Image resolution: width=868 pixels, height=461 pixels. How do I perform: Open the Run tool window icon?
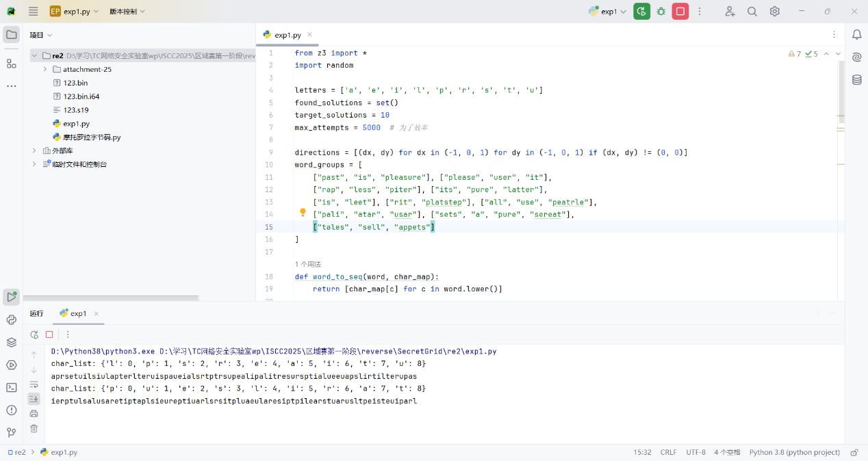pos(11,297)
